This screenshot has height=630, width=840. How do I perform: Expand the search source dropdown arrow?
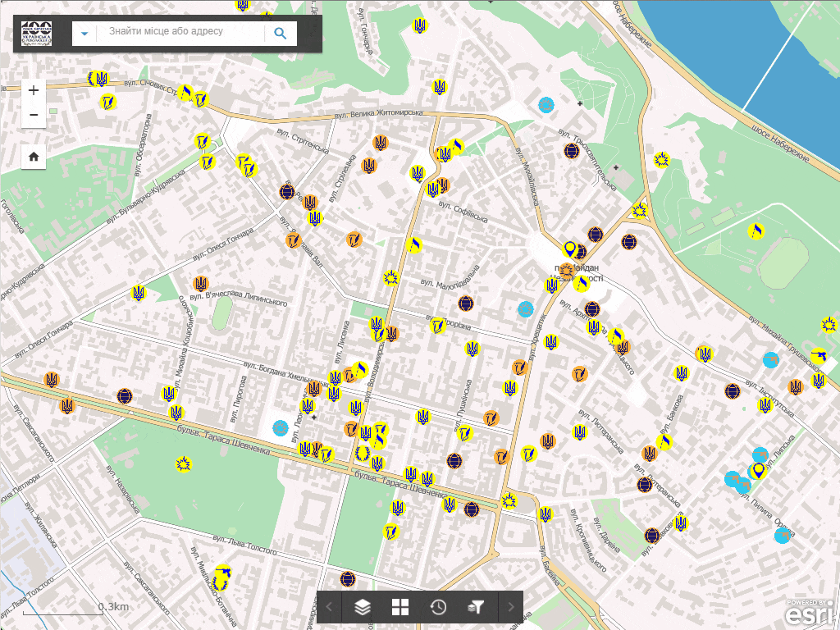pos(84,34)
